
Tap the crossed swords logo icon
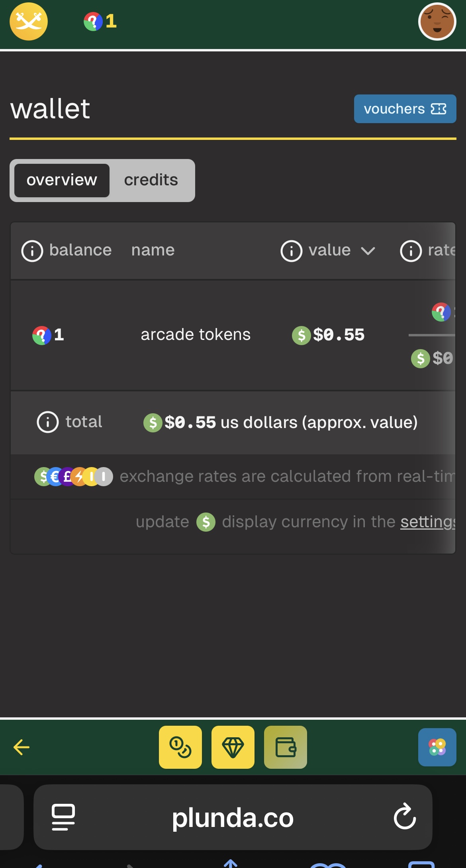pos(29,22)
